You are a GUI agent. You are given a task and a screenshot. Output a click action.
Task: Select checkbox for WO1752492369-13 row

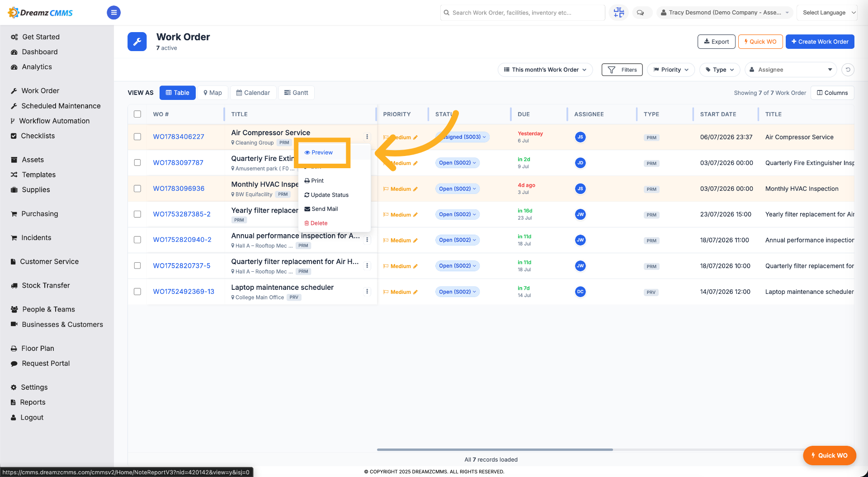[x=137, y=292]
